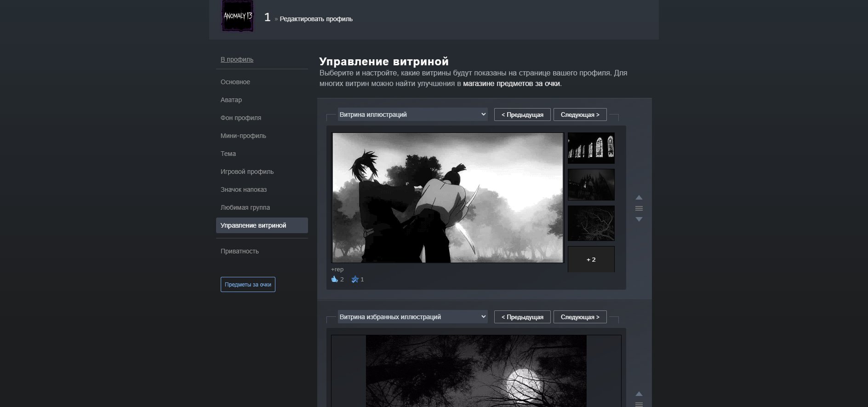Open the "Витрина избранных иллюстраций" dropdown
The width and height of the screenshot is (868, 407).
(412, 317)
